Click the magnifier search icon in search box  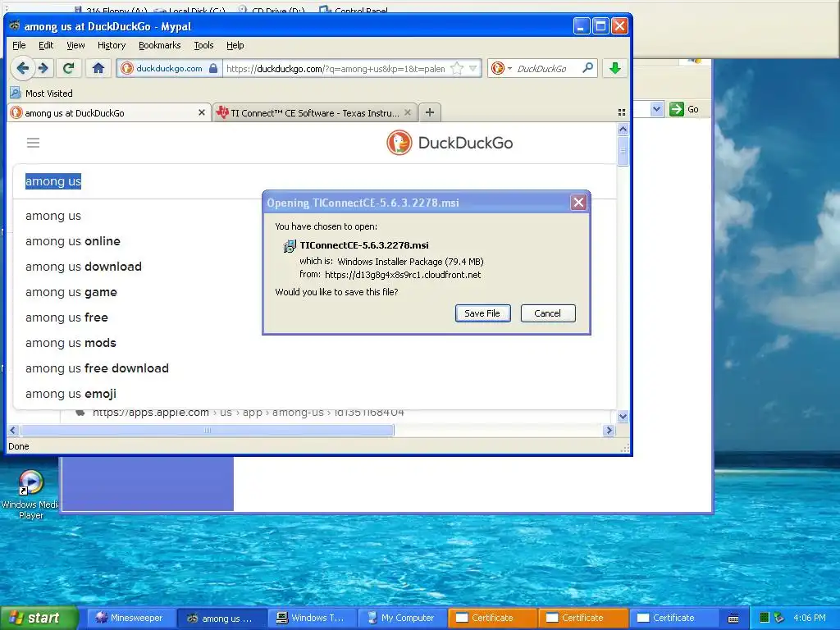coord(587,67)
